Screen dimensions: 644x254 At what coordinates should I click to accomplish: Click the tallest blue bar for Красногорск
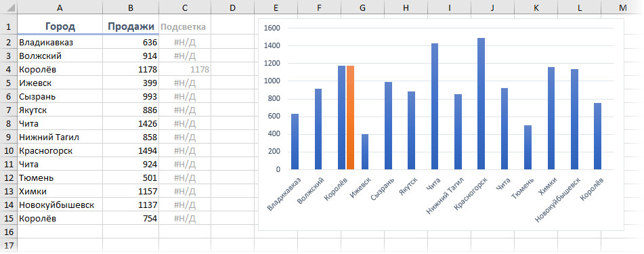[481, 104]
